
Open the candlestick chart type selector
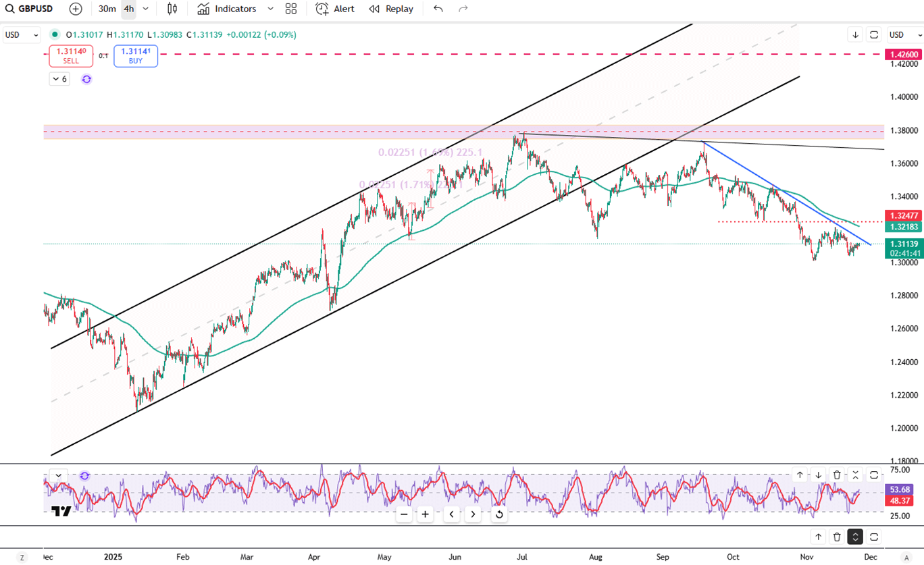click(172, 9)
